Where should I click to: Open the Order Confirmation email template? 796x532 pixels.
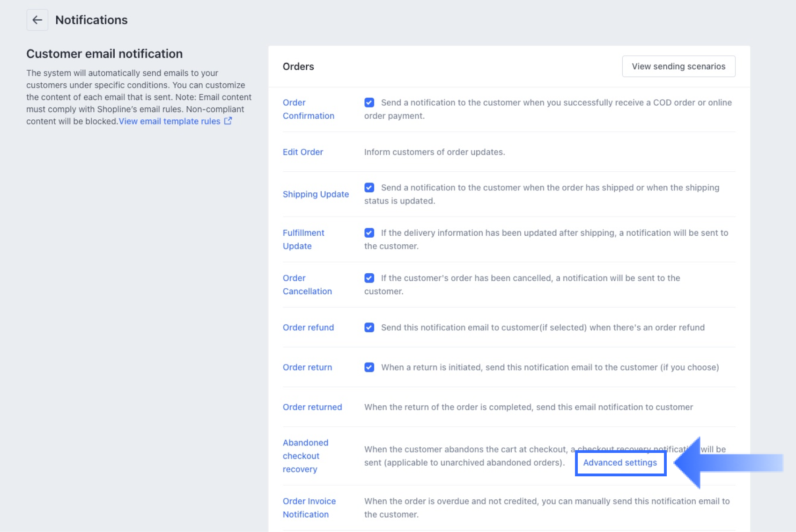tap(308, 109)
